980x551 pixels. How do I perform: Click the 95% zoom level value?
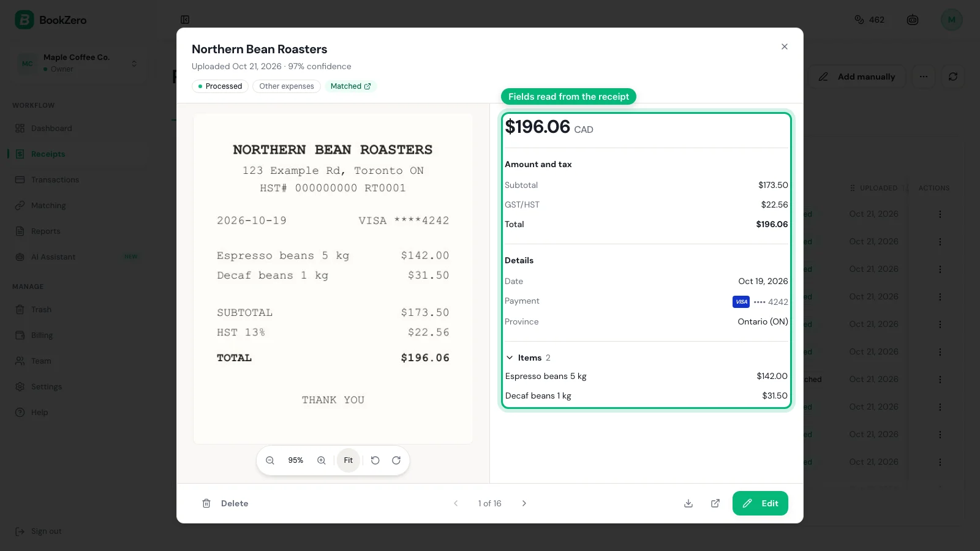[296, 460]
